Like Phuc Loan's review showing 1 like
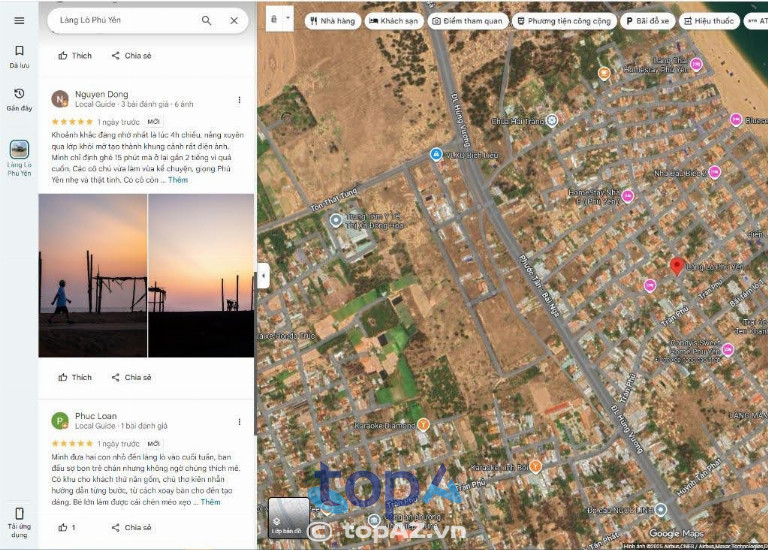768x550 pixels. click(67, 527)
